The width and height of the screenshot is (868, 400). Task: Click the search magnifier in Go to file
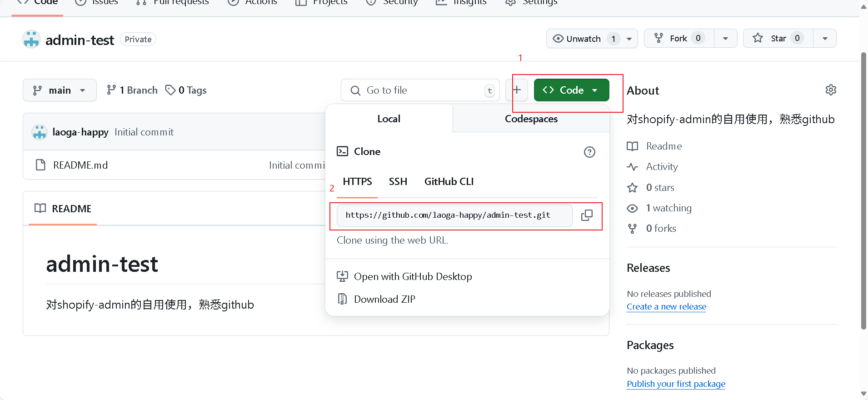pos(355,90)
